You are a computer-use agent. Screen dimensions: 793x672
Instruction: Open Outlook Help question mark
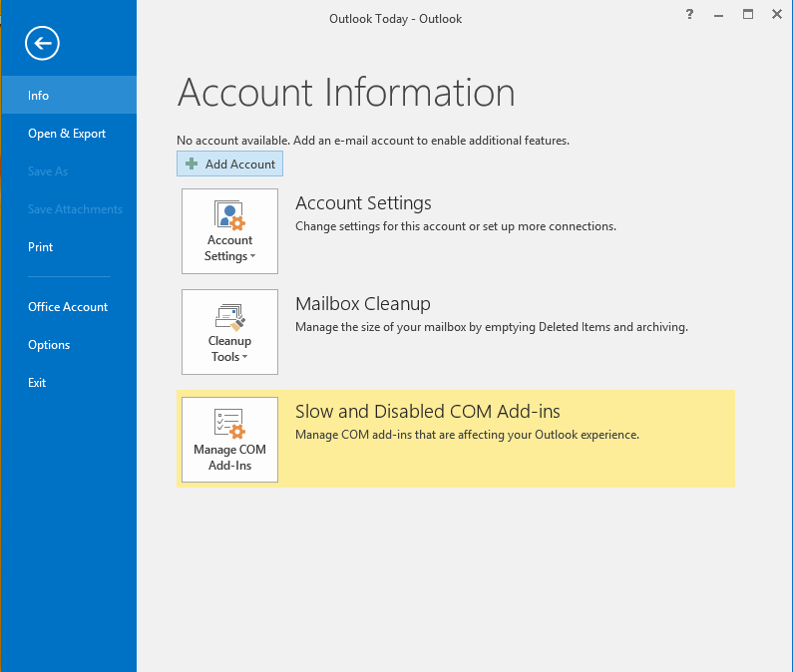tap(689, 14)
